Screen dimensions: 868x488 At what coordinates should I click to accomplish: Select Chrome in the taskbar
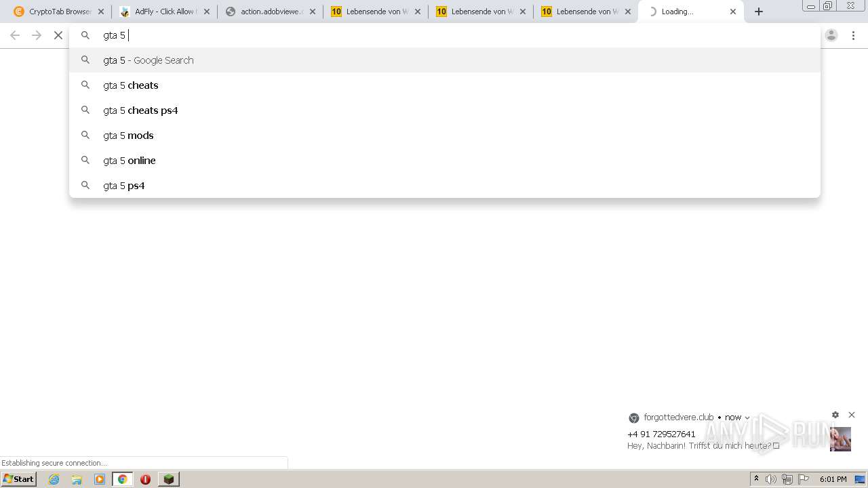coord(122,479)
